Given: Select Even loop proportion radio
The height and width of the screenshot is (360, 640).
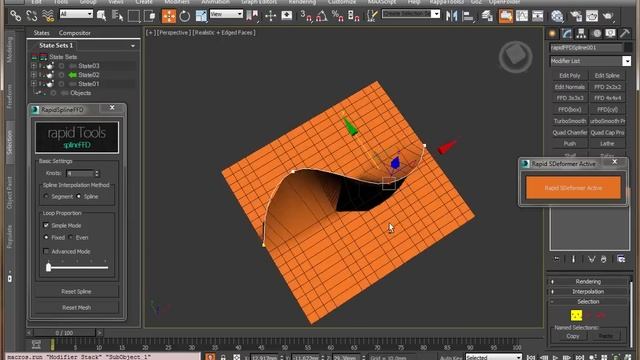Looking at the screenshot, I should (71, 237).
